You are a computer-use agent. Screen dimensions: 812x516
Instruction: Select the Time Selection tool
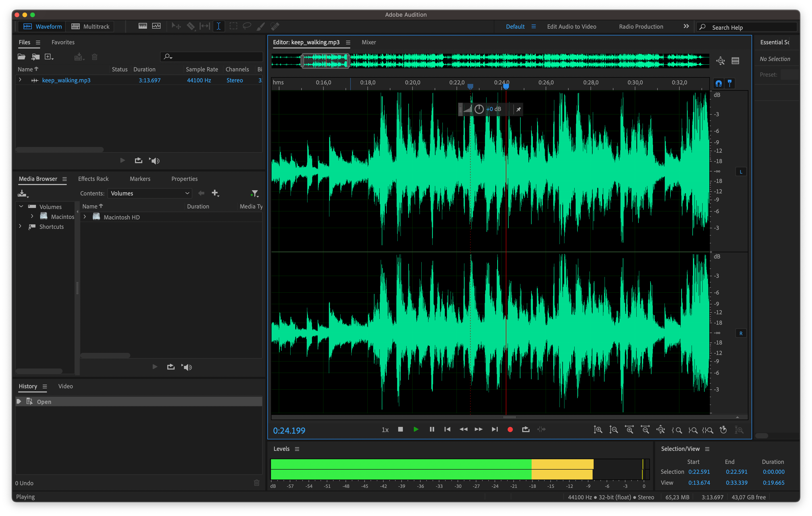click(219, 26)
